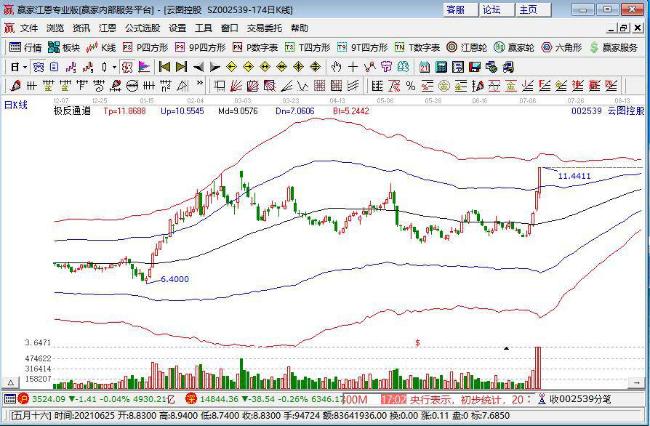
Task: Open the P四方形 tool
Action: 146,48
